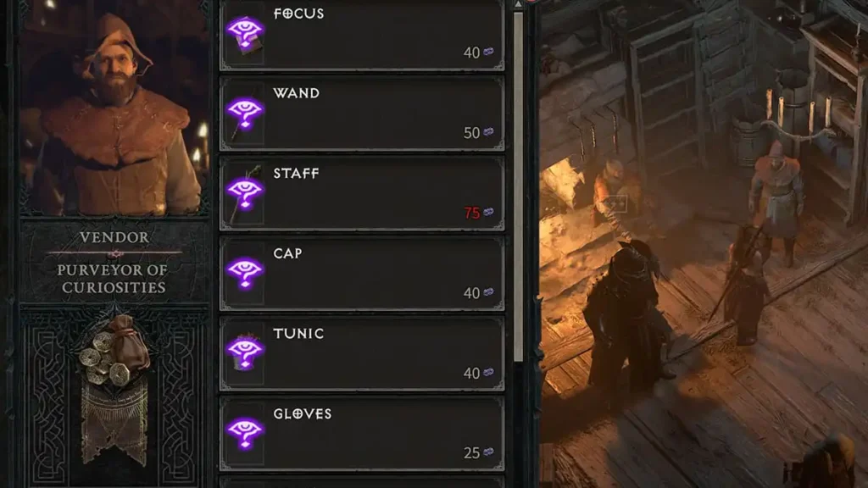Click the obol currency icon next to 75
The width and height of the screenshot is (868, 488).
tap(488, 212)
